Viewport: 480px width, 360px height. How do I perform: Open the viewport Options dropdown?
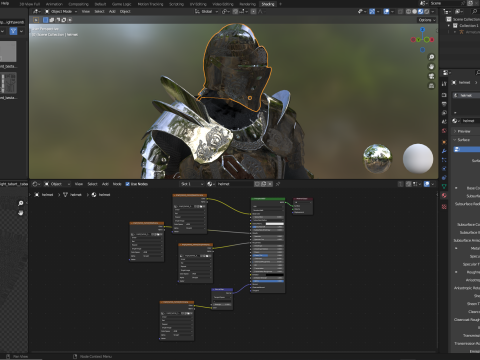point(427,20)
